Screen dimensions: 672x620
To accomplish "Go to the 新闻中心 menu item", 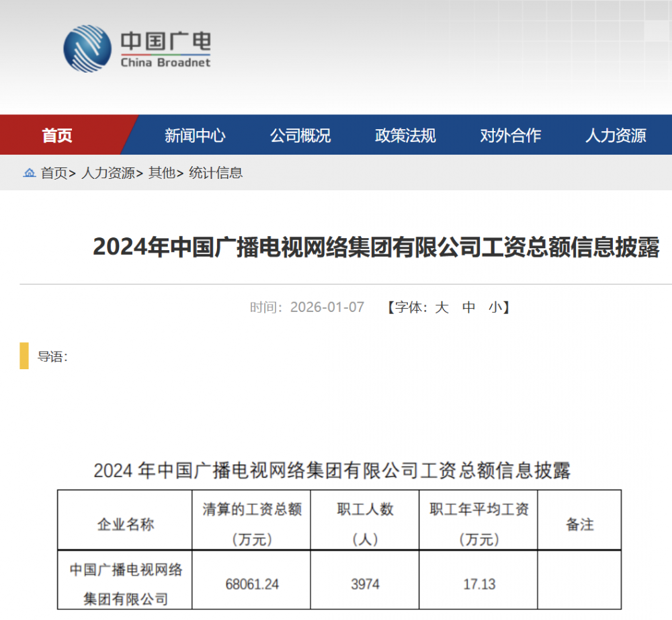I will click(x=195, y=135).
